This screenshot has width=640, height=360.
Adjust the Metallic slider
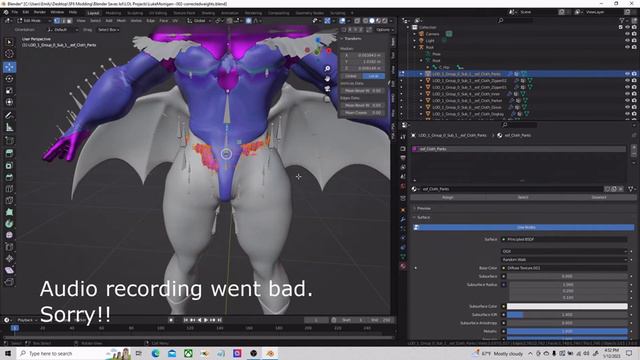tap(567, 331)
